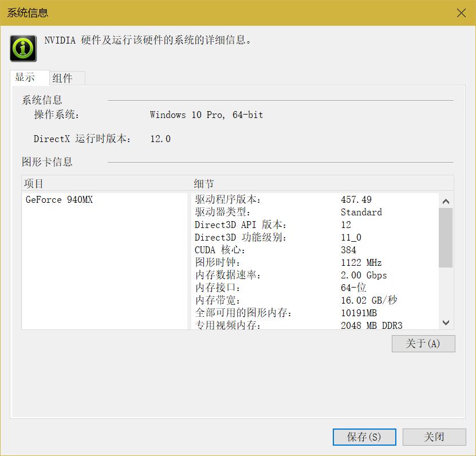Select the 专用视频内存 row
This screenshot has width=476, height=456.
tap(315, 325)
